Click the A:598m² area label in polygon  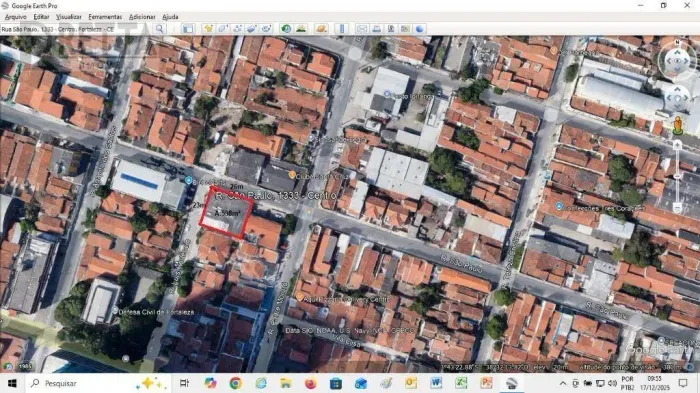point(227,213)
